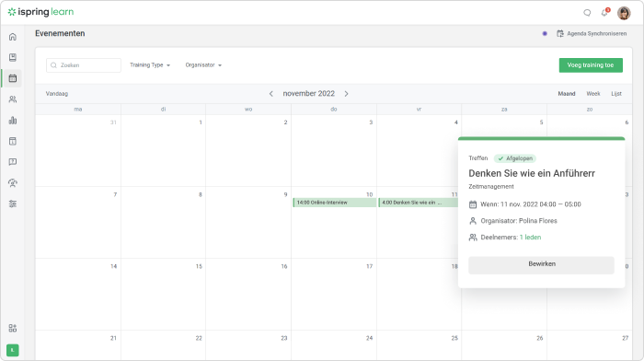Screen dimensions: 644x361
Task: Open the 1 leden participants link
Action: (x=530, y=238)
